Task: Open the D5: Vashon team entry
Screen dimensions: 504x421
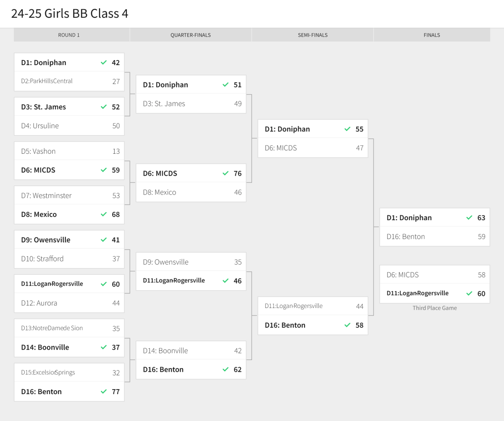Action: coord(38,151)
